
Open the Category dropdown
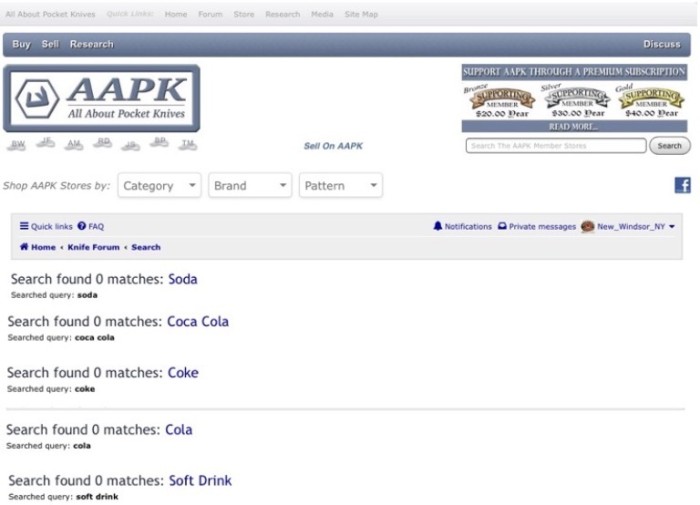[x=159, y=185]
